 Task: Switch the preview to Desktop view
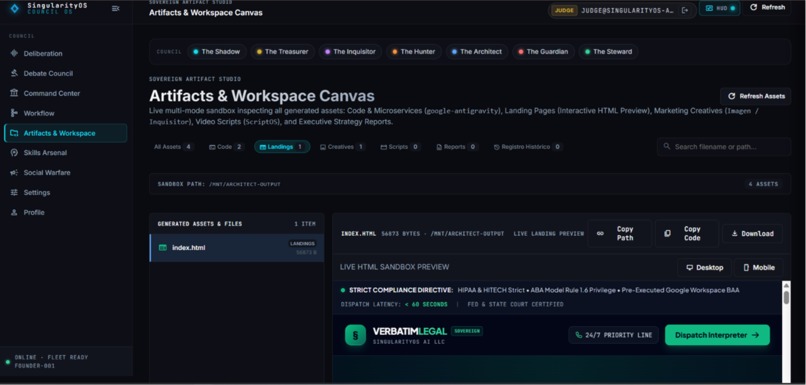704,268
